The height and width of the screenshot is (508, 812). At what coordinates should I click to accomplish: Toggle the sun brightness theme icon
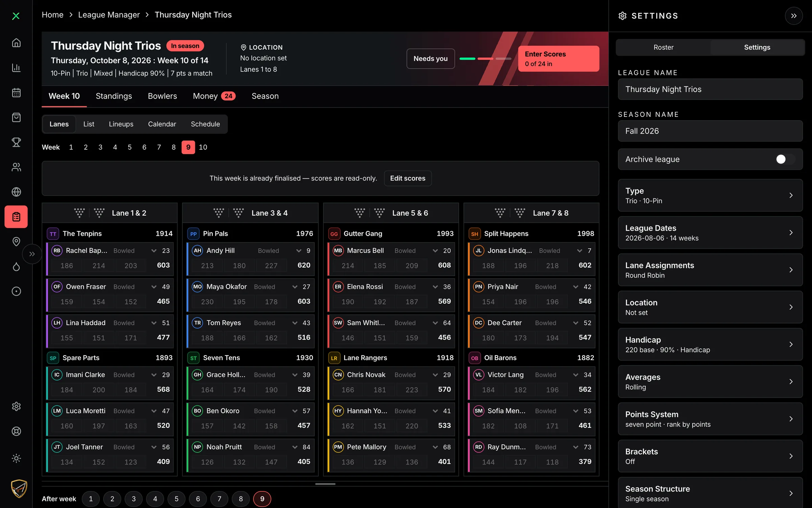pos(16,458)
